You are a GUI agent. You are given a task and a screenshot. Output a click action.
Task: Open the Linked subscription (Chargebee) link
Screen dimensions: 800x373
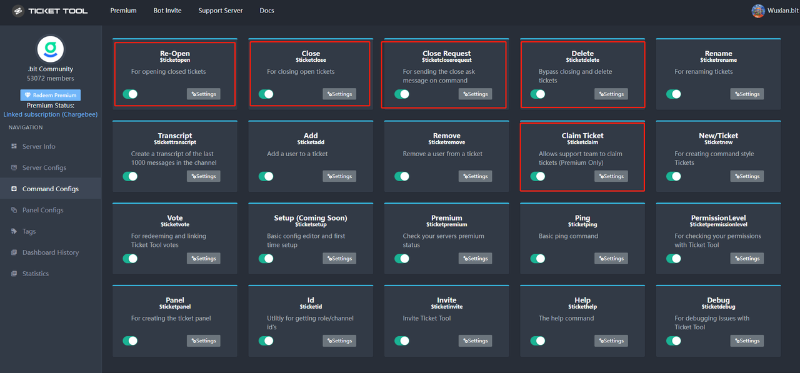(x=51, y=115)
